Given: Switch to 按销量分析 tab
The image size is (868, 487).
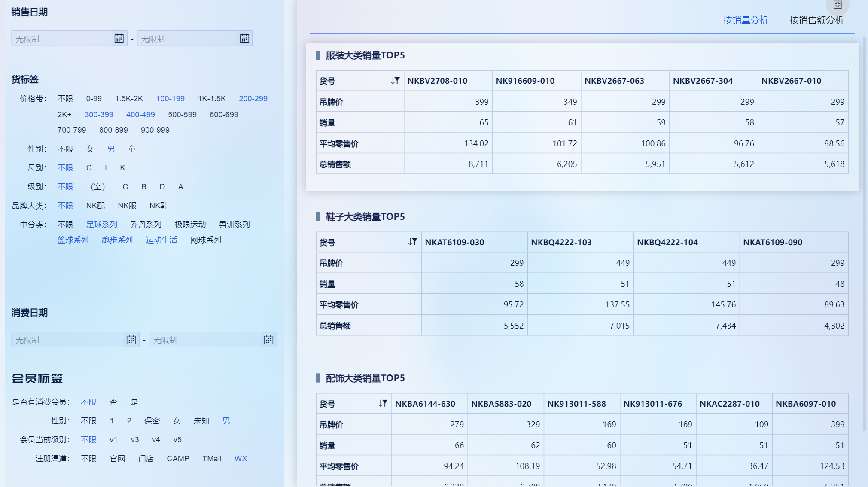Looking at the screenshot, I should (746, 20).
